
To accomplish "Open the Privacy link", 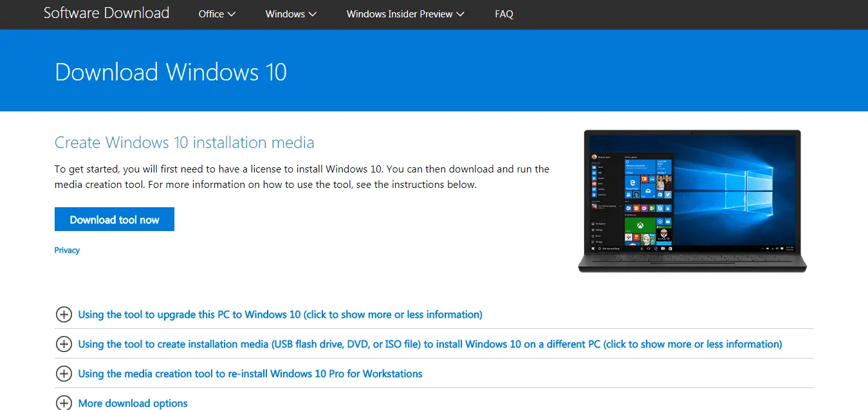I will tap(67, 250).
